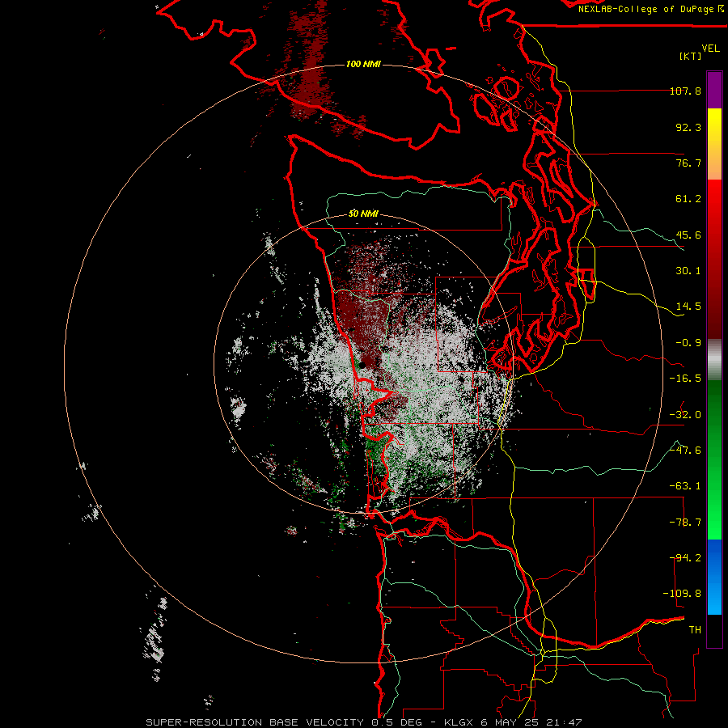
Task: Click the 100 NMI range ring label
Action: (363, 64)
